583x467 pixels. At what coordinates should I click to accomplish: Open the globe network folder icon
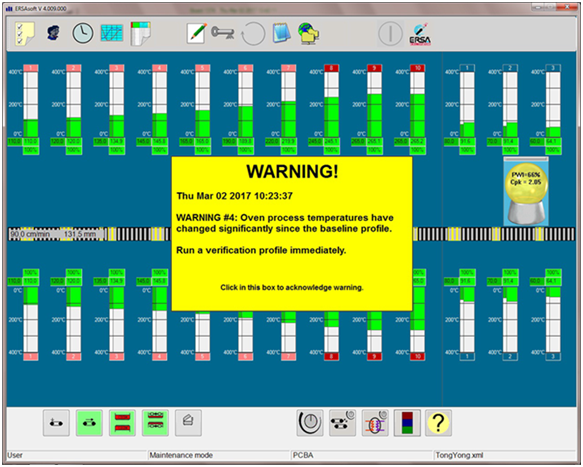click(309, 33)
